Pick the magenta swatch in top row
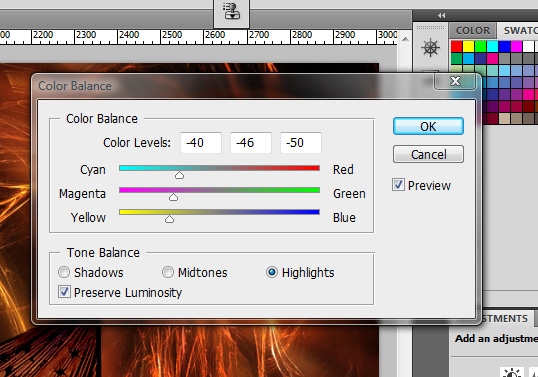Screen dimensions: 538x377 [516, 46]
